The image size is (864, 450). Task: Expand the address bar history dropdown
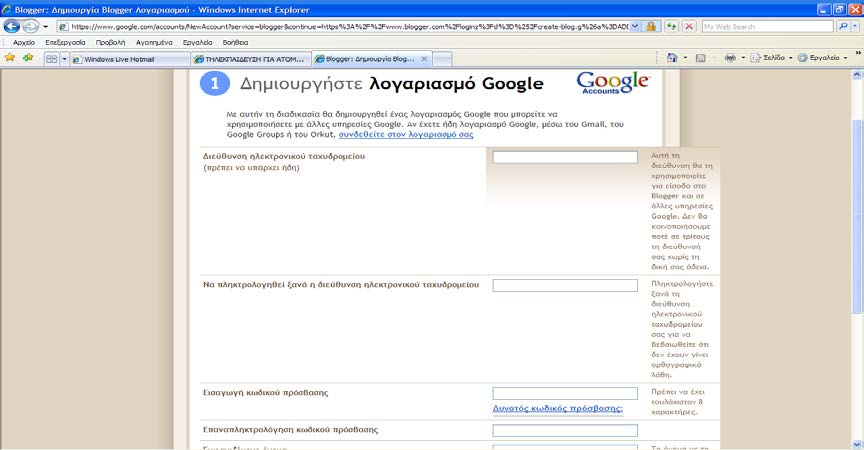(635, 26)
